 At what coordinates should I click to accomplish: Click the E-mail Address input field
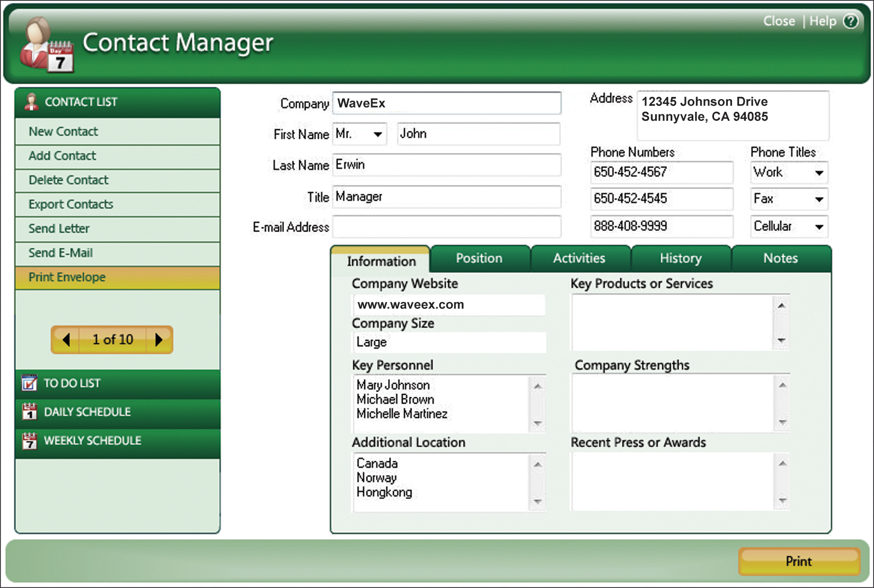click(x=446, y=227)
